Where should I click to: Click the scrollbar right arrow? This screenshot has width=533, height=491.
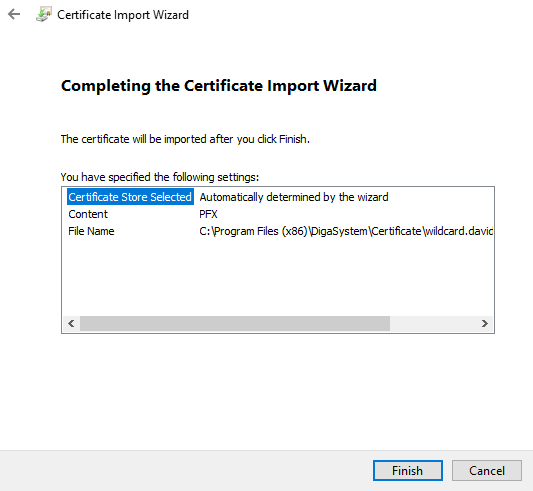coord(485,323)
